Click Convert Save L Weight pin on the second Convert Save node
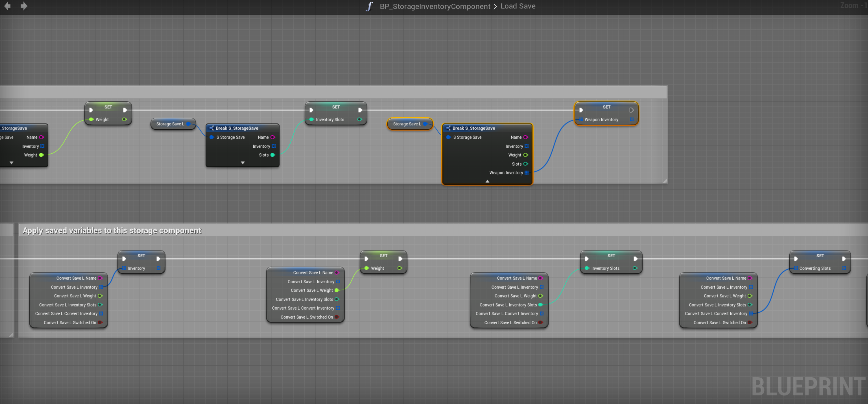 pyautogui.click(x=336, y=290)
